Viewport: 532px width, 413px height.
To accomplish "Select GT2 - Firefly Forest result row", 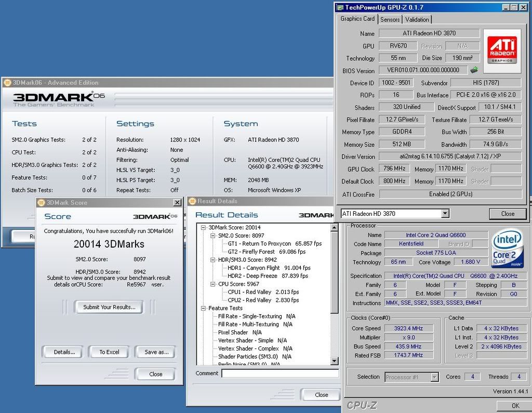I will pos(267,252).
